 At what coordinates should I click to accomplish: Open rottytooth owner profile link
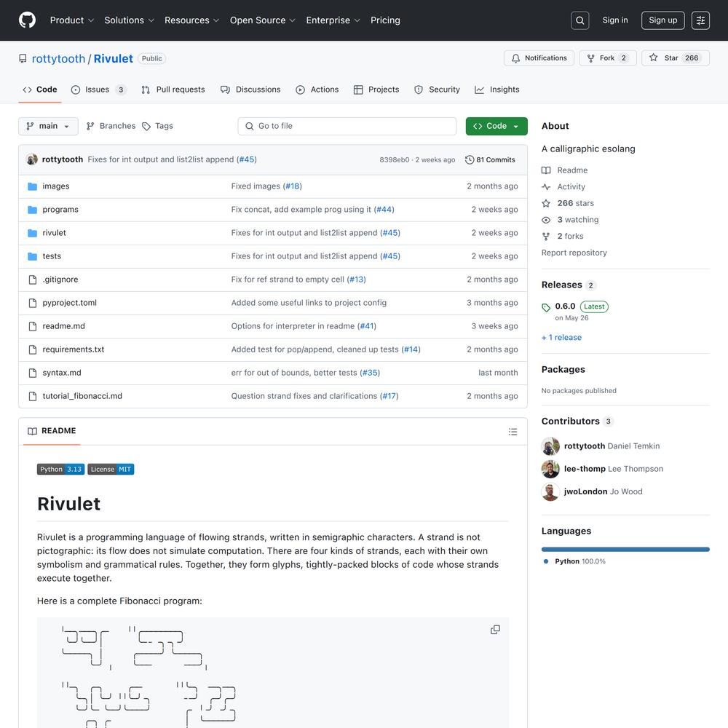click(58, 58)
